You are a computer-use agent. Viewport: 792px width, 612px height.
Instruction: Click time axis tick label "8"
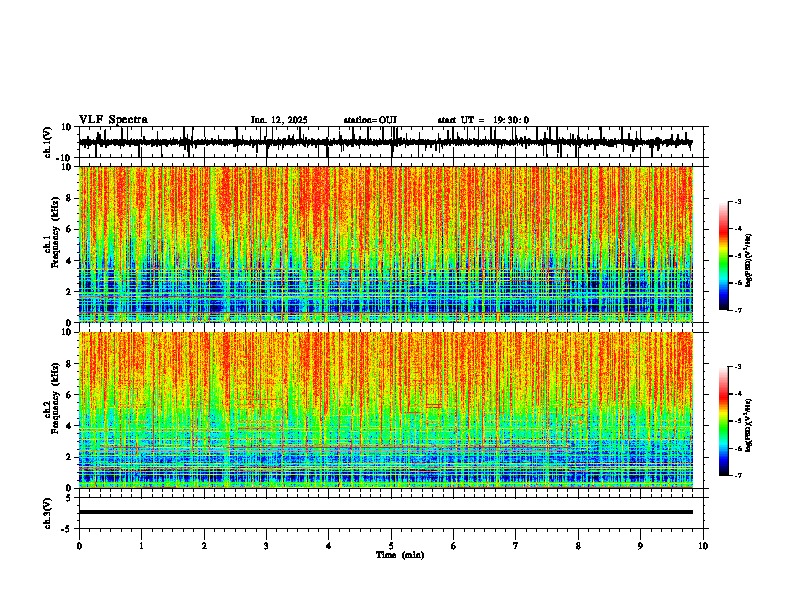coord(578,546)
